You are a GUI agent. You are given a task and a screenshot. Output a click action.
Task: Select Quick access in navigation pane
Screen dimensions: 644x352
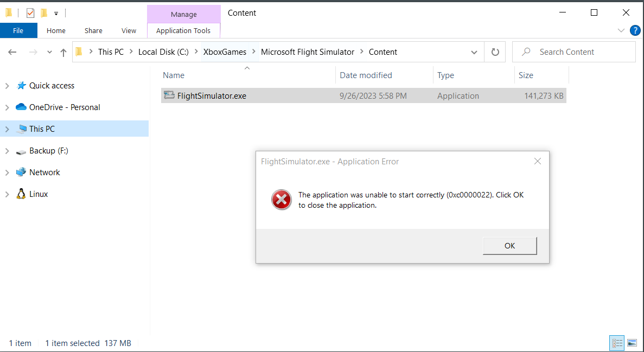(x=52, y=86)
